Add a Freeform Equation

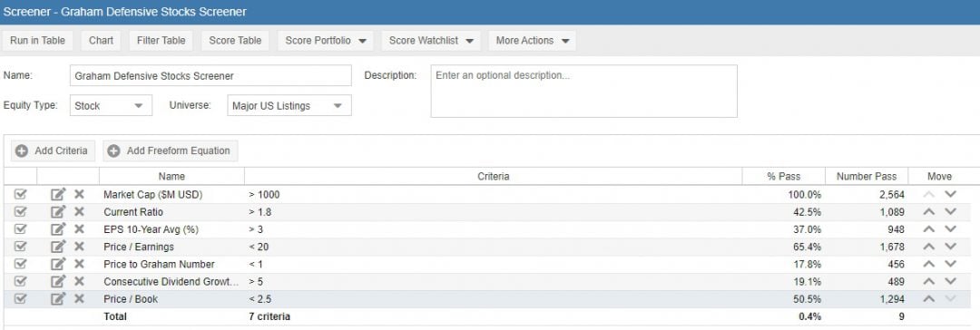pos(170,150)
